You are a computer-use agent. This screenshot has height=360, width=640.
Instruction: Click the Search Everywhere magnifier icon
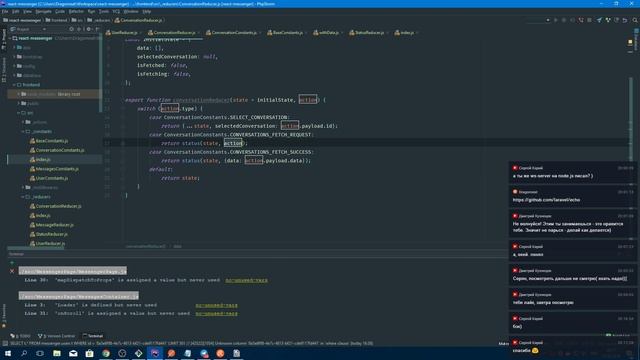click(635, 20)
